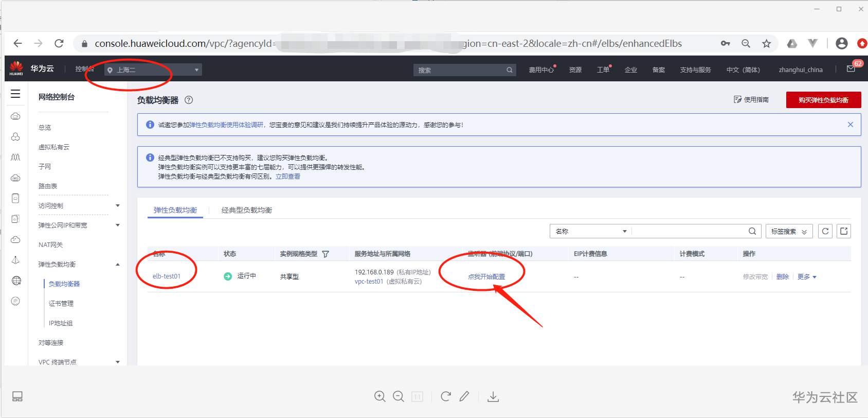Close the survey invitation banner
This screenshot has height=418, width=868.
[851, 125]
